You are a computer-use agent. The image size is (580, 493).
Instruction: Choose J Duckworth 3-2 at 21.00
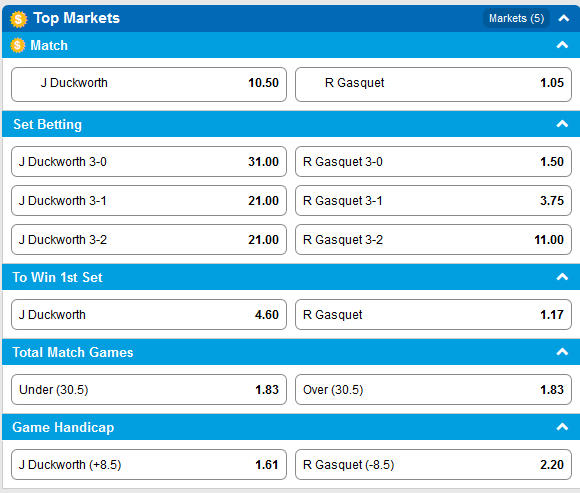[149, 240]
